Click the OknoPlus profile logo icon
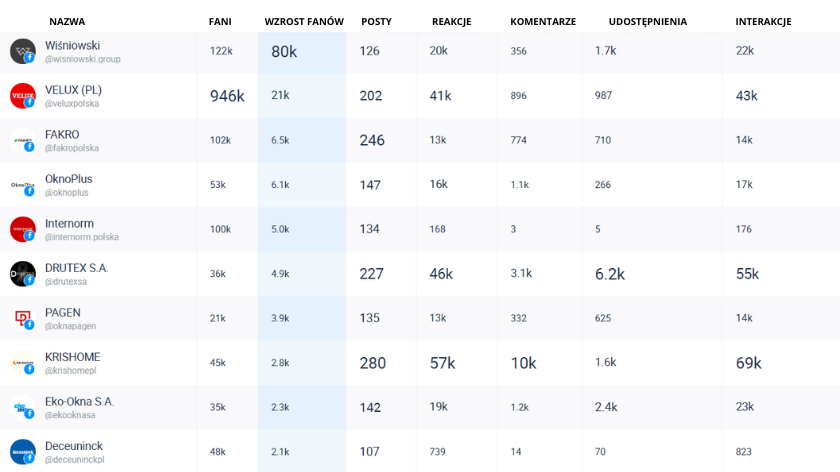Screen dimensions: 840x472 (x=22, y=185)
